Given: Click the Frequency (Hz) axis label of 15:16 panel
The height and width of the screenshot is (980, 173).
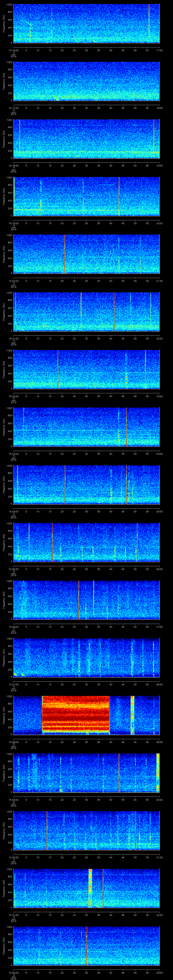Looking at the screenshot, I should click(x=4, y=24).
